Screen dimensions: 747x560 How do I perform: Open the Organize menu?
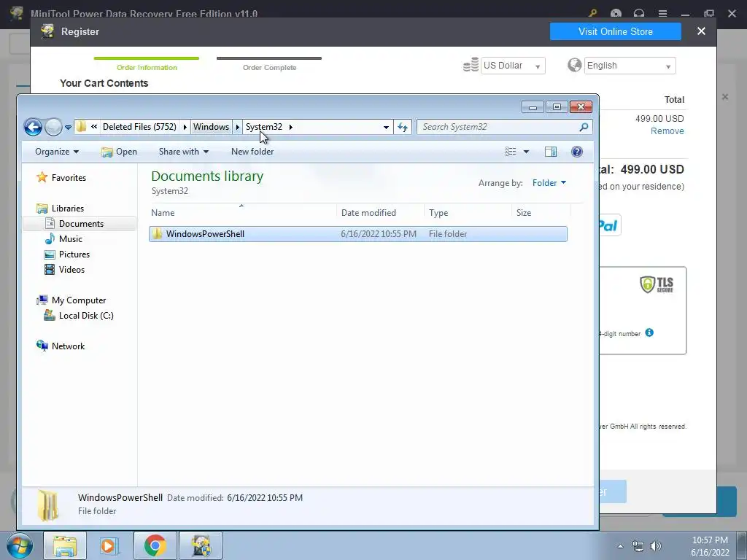[x=57, y=152]
